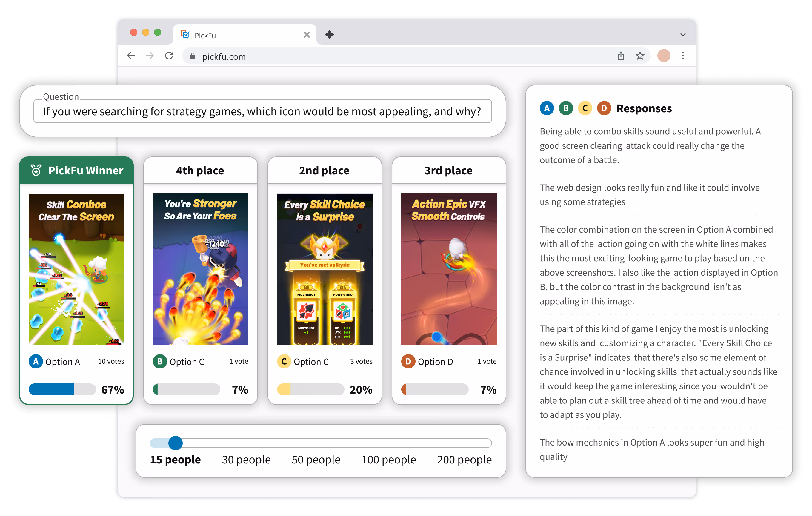
Task: Click the Question text field
Action: coord(262,111)
